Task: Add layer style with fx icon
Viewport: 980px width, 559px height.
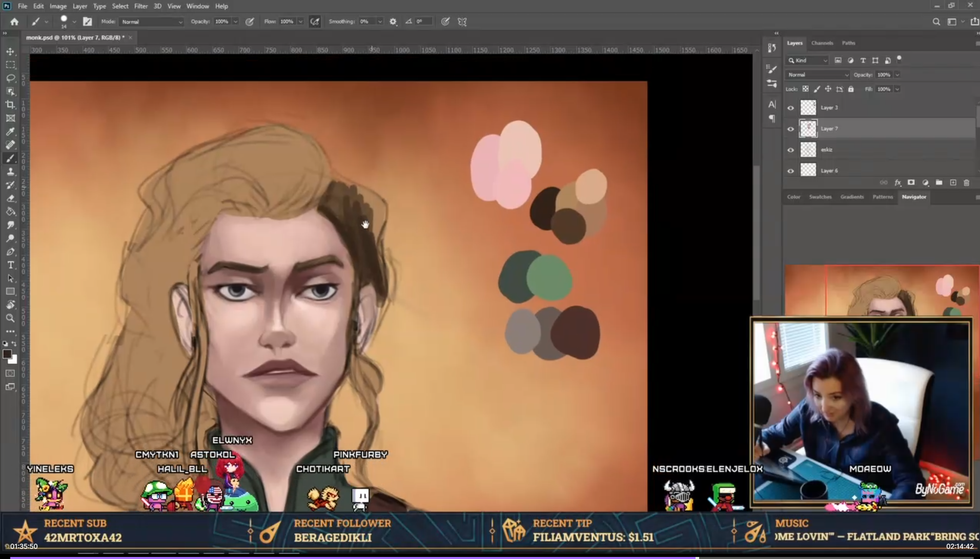Action: pos(897,183)
